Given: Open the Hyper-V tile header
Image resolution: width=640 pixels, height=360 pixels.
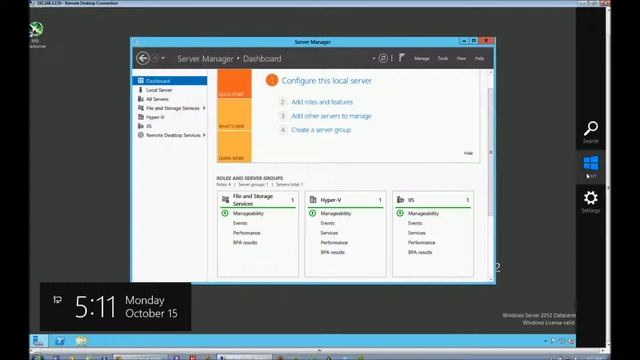Looking at the screenshot, I should (x=345, y=200).
